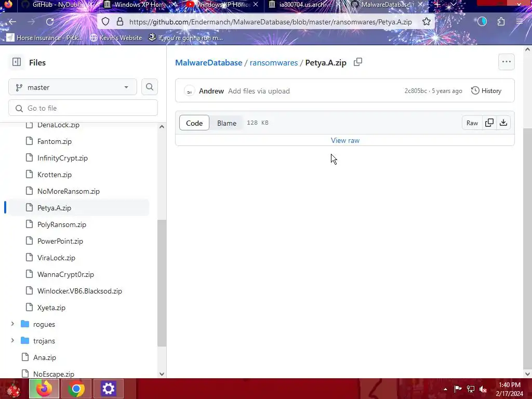The width and height of the screenshot is (532, 399).
Task: Copy raw file icon button
Action: (x=489, y=123)
